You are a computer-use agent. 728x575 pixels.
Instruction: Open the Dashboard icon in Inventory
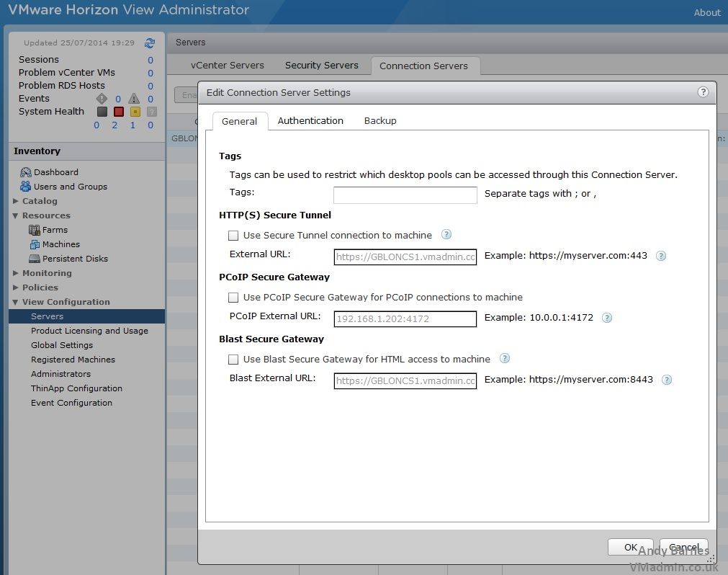pyautogui.click(x=25, y=172)
